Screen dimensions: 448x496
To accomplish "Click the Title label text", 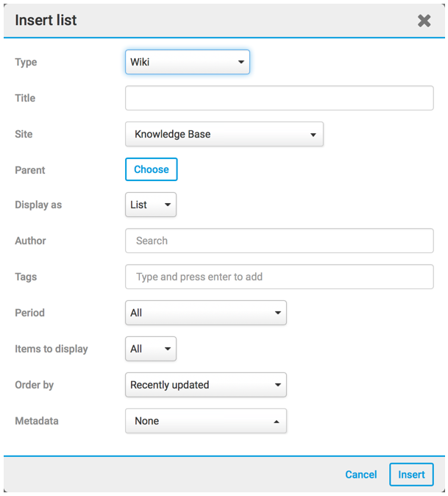I will click(x=25, y=99).
